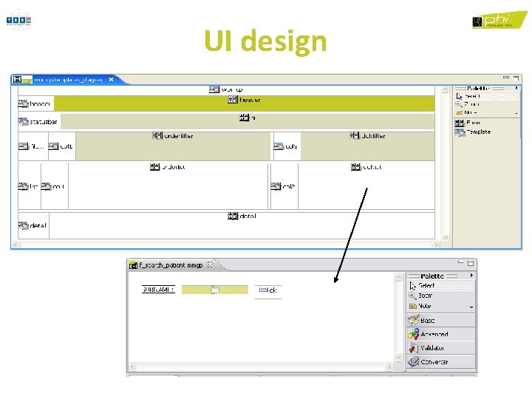The height and width of the screenshot is (399, 532).
Task: Maximize the lower editor pane
Action: (x=471, y=263)
